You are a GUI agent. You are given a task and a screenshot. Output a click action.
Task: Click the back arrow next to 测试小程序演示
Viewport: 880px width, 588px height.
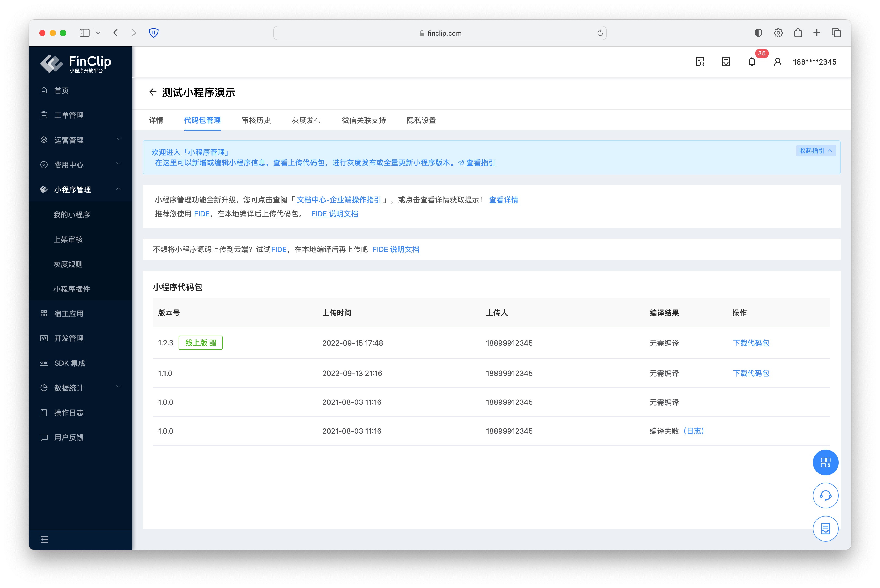(x=152, y=92)
